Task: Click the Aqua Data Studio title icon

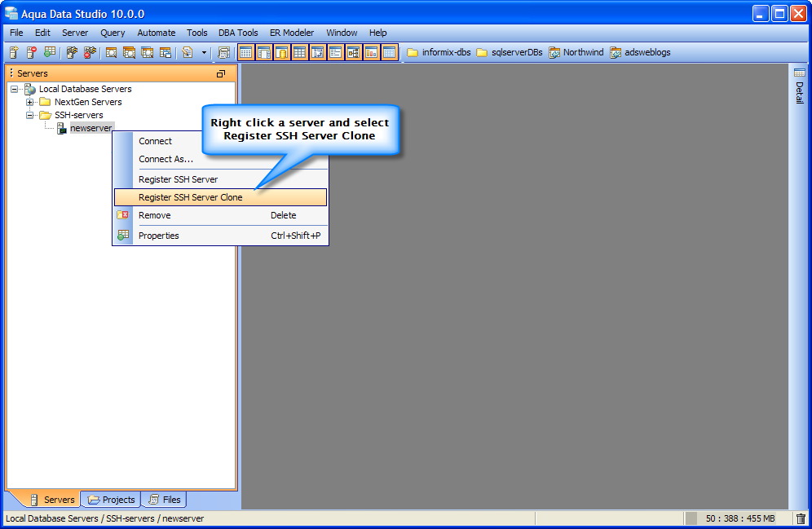Action: tap(11, 14)
